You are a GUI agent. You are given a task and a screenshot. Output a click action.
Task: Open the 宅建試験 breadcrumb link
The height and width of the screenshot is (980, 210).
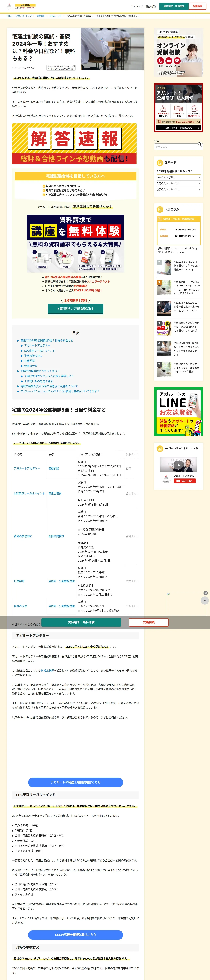pos(40,16)
